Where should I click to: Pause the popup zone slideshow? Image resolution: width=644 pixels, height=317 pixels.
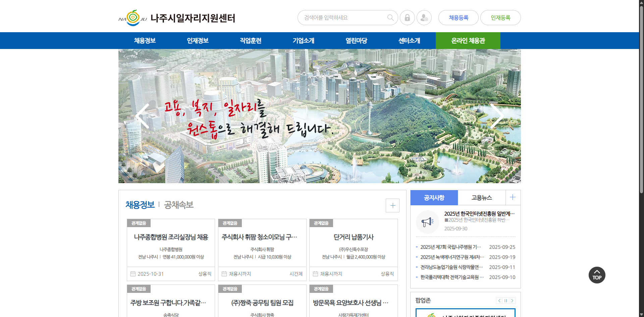(506, 301)
